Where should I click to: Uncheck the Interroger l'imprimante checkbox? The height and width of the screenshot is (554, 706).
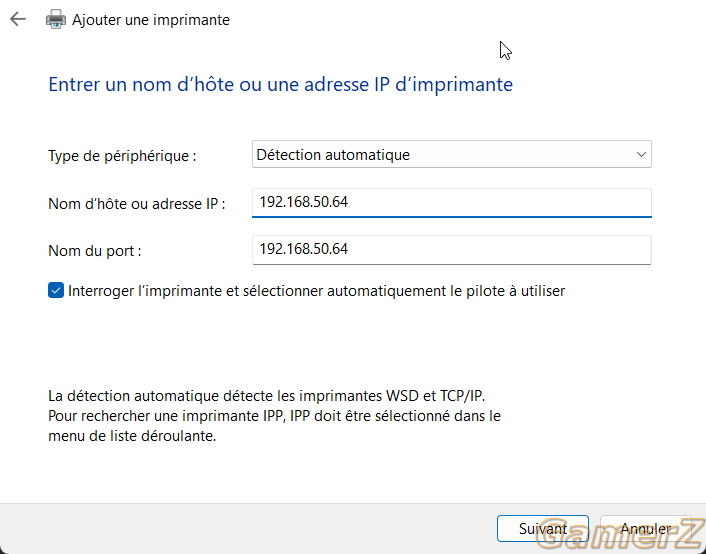(56, 291)
